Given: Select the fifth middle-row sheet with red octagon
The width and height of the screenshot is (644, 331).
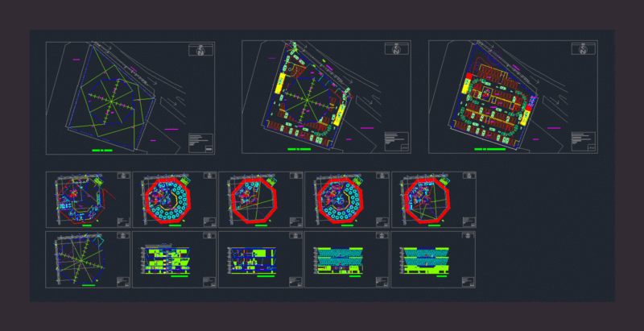Looking at the screenshot, I should (x=434, y=200).
